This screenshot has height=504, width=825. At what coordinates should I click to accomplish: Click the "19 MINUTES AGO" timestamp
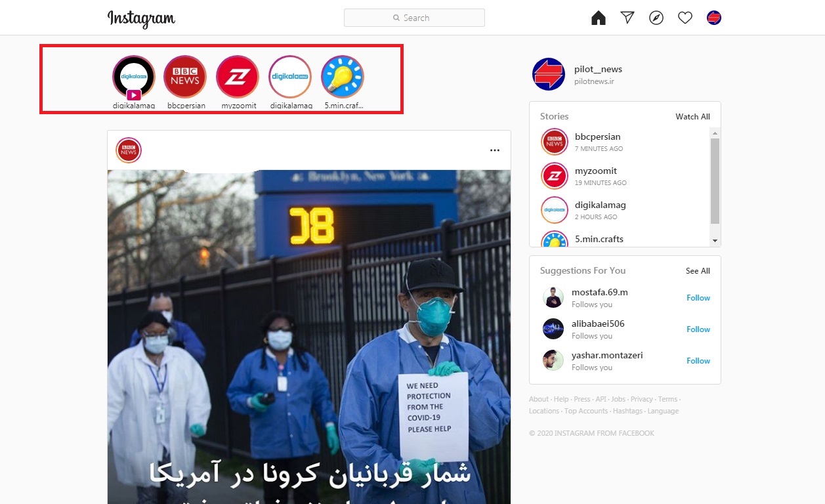pyautogui.click(x=601, y=183)
